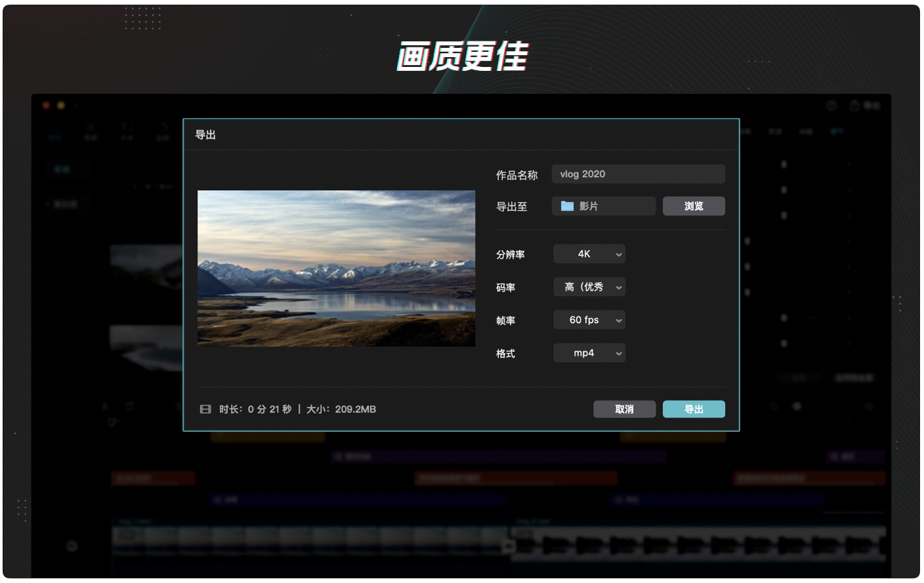924x583 pixels.
Task: Click the yellow minimize window dot
Action: pos(61,105)
